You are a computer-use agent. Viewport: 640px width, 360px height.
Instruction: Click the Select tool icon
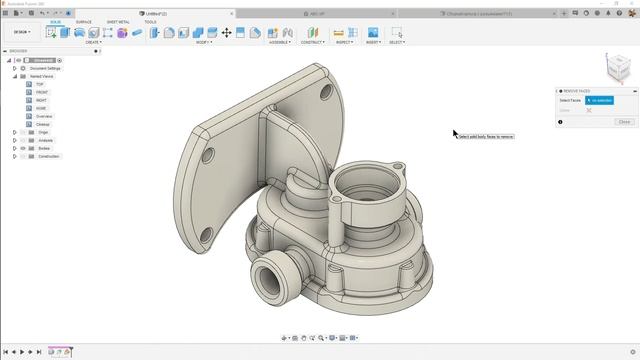397,32
